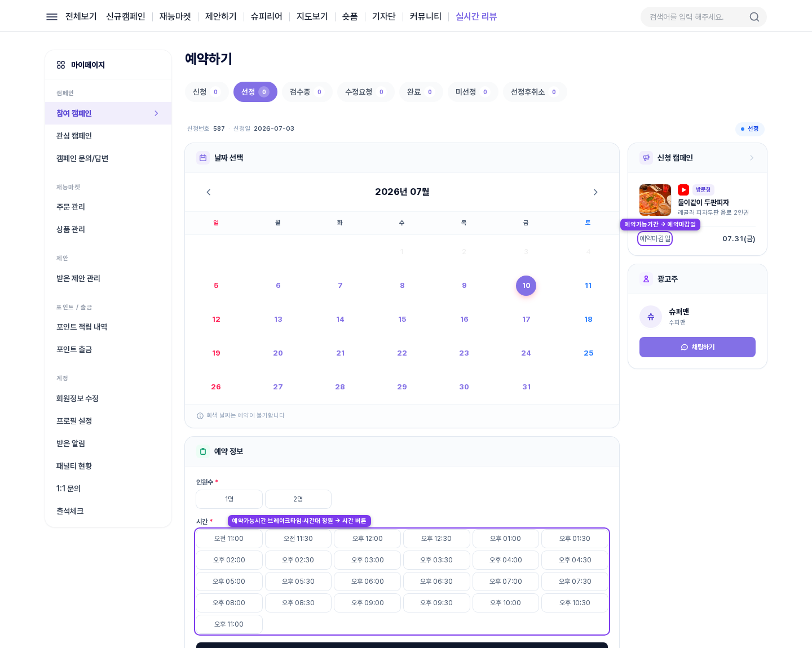This screenshot has height=648, width=812.
Task: Switch to the 수정요청 status tab
Action: point(366,92)
